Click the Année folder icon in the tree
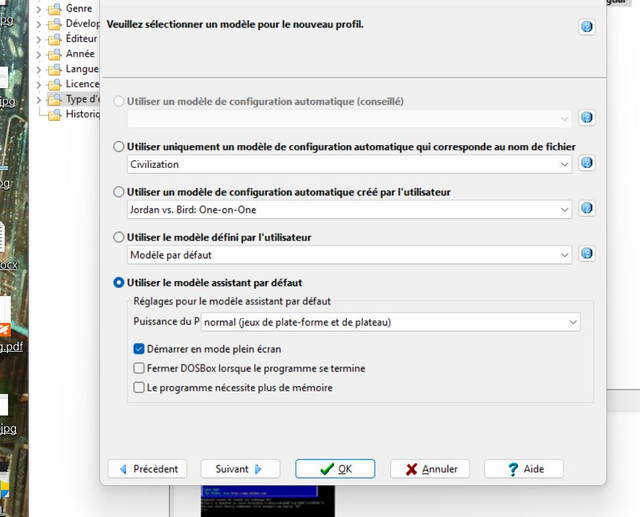 point(54,54)
